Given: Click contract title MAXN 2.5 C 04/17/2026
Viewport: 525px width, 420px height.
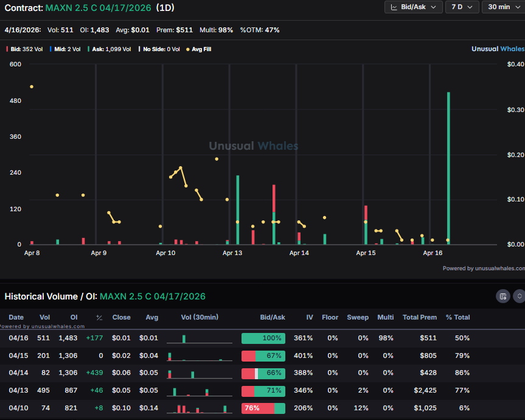Looking at the screenshot, I should click(98, 8).
